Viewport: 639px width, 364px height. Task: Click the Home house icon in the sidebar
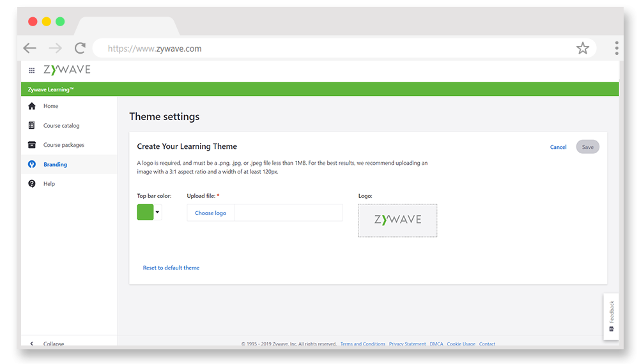(32, 106)
